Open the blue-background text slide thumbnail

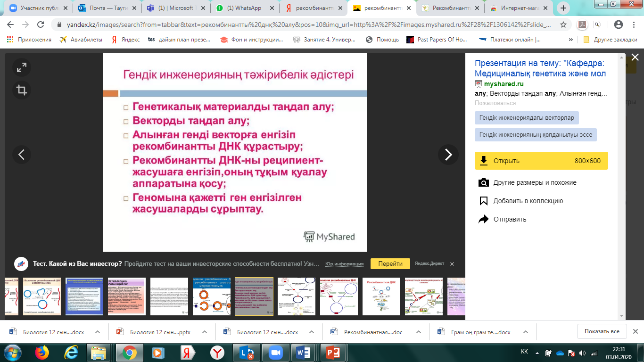point(84,296)
